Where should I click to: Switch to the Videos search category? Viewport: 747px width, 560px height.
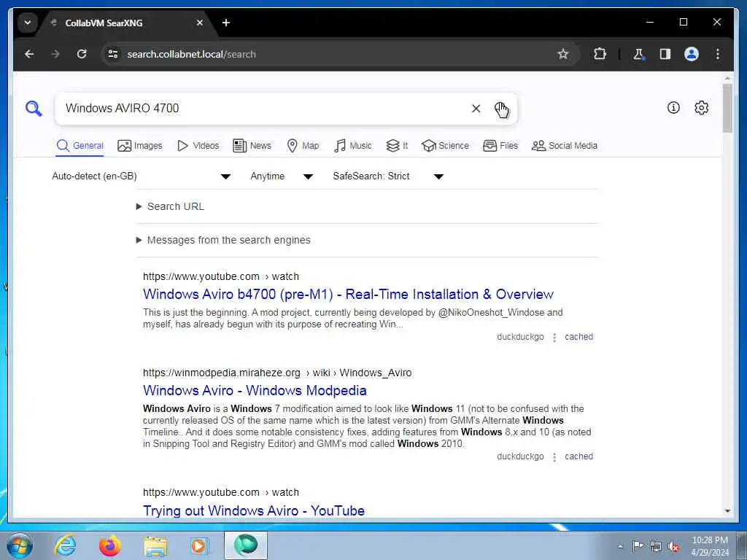tap(198, 146)
